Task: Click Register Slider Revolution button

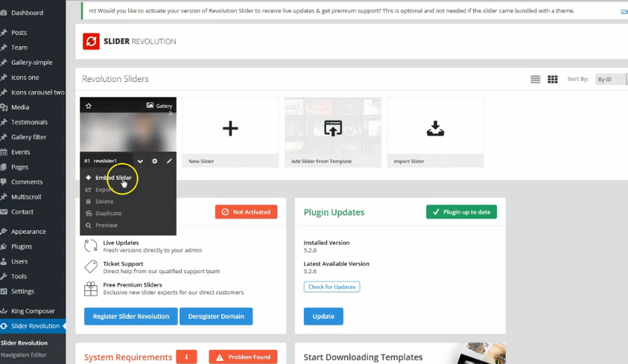Action: pos(130,316)
